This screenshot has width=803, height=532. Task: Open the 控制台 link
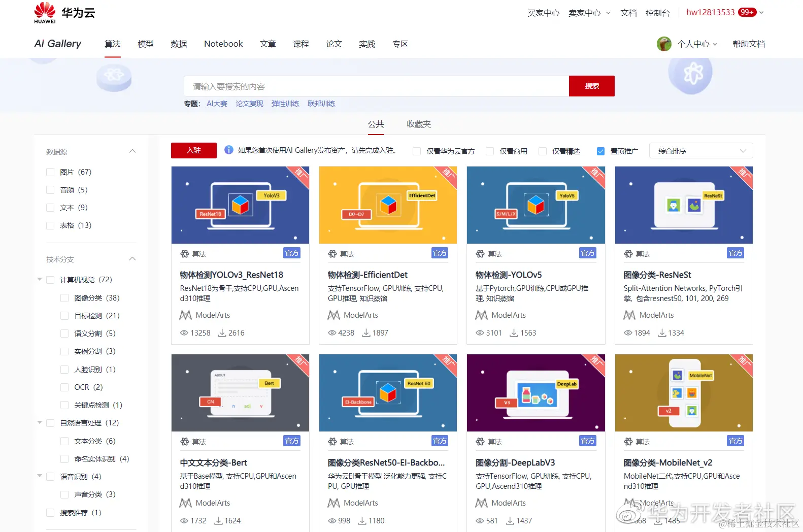[x=657, y=13]
